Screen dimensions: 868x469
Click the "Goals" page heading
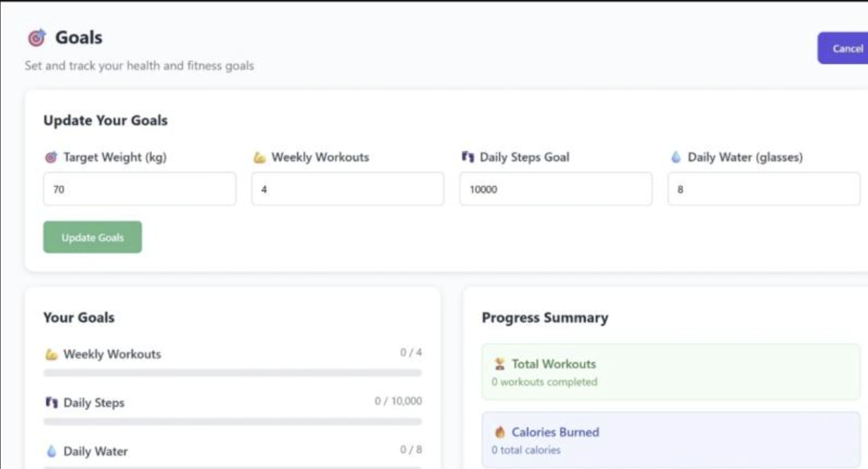tap(79, 37)
